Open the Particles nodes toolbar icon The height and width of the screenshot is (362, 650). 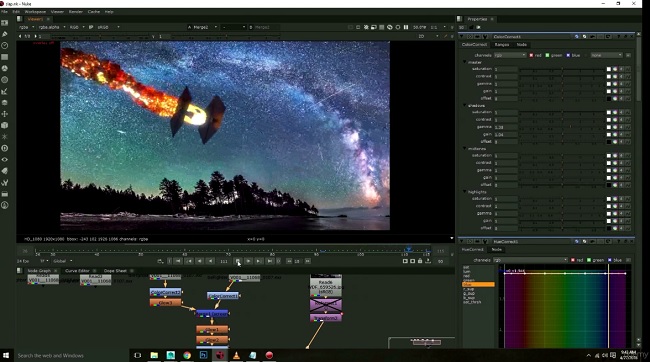coord(5,137)
